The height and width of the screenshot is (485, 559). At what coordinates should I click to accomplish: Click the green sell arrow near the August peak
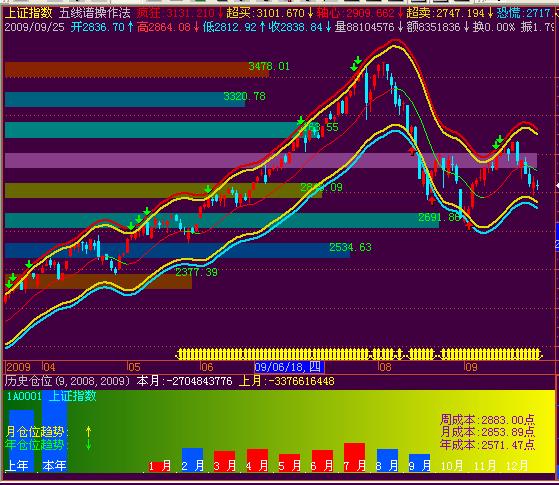356,63
